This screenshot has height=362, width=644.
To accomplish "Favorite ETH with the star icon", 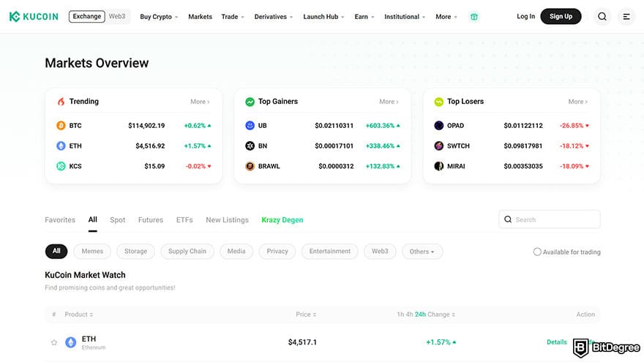I will [54, 342].
